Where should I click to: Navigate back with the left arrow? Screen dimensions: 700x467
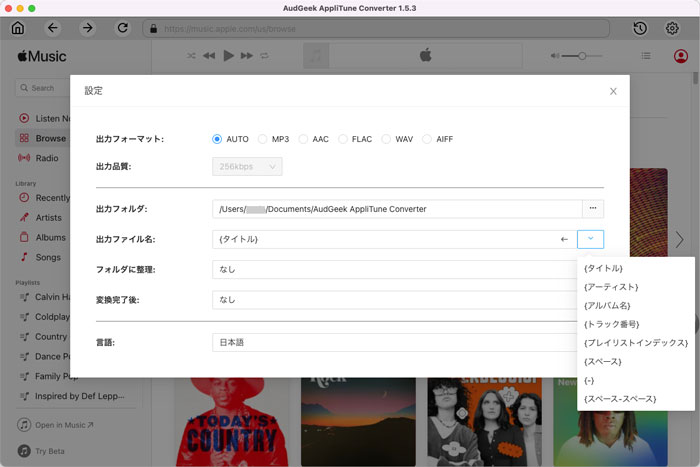tap(53, 28)
